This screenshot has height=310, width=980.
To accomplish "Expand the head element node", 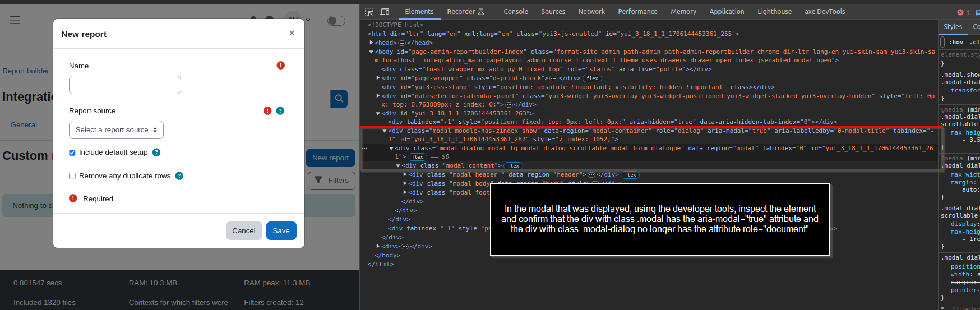I will [371, 43].
